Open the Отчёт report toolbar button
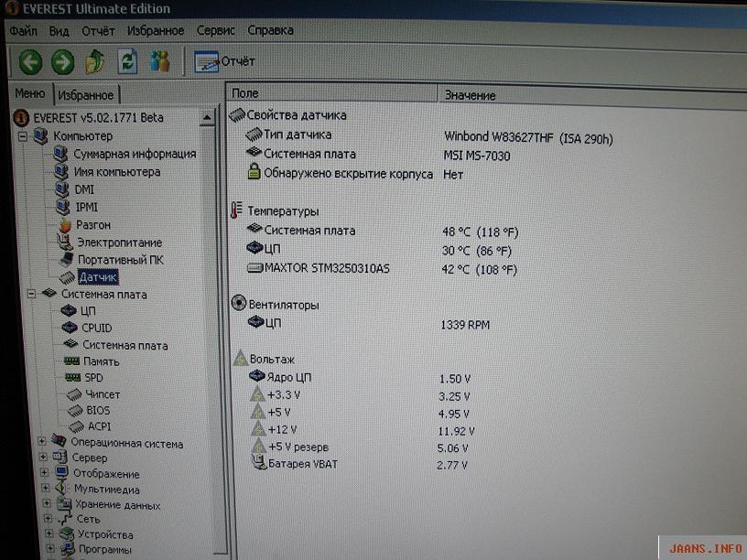Screen dimensions: 747x560 click(224, 62)
